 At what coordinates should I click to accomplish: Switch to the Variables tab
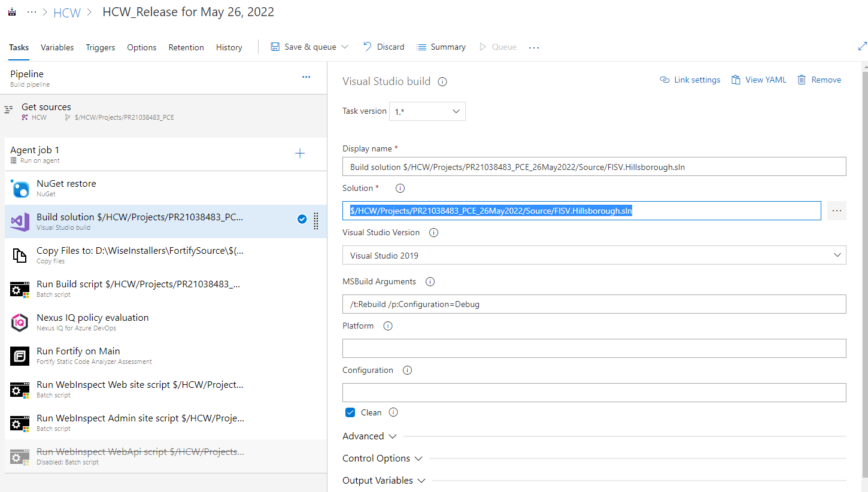pos(57,47)
